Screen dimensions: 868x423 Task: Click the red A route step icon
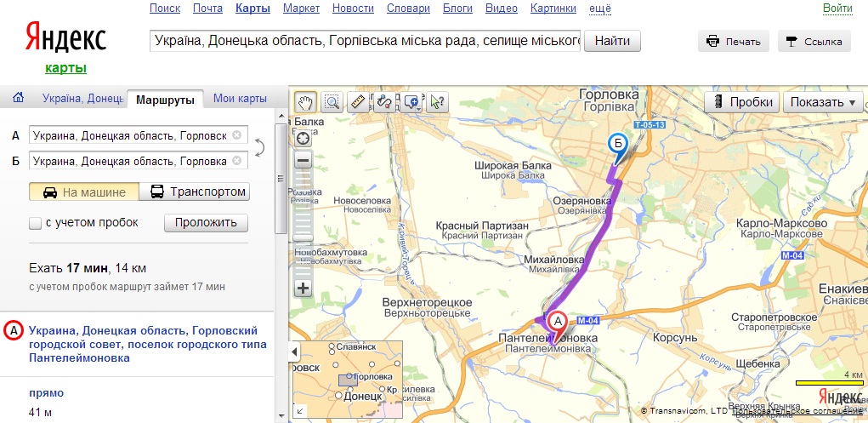[13, 331]
